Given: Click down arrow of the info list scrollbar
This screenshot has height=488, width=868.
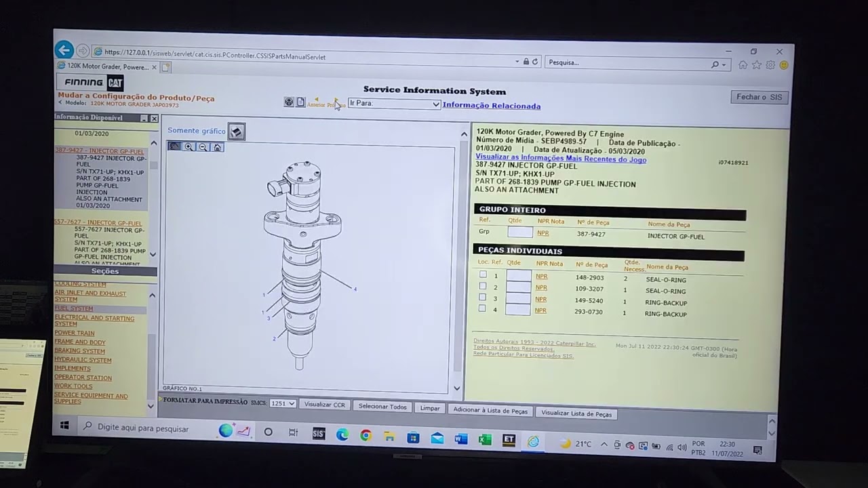Looking at the screenshot, I should click(153, 254).
